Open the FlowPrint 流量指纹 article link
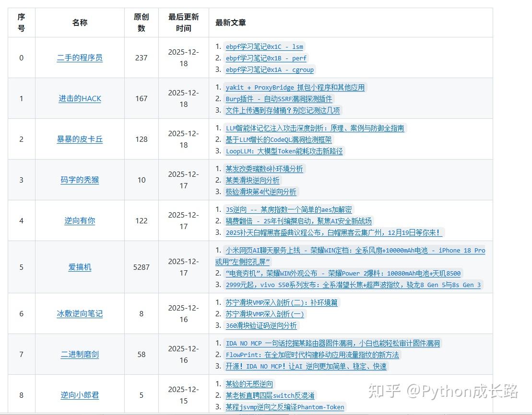 (312, 355)
